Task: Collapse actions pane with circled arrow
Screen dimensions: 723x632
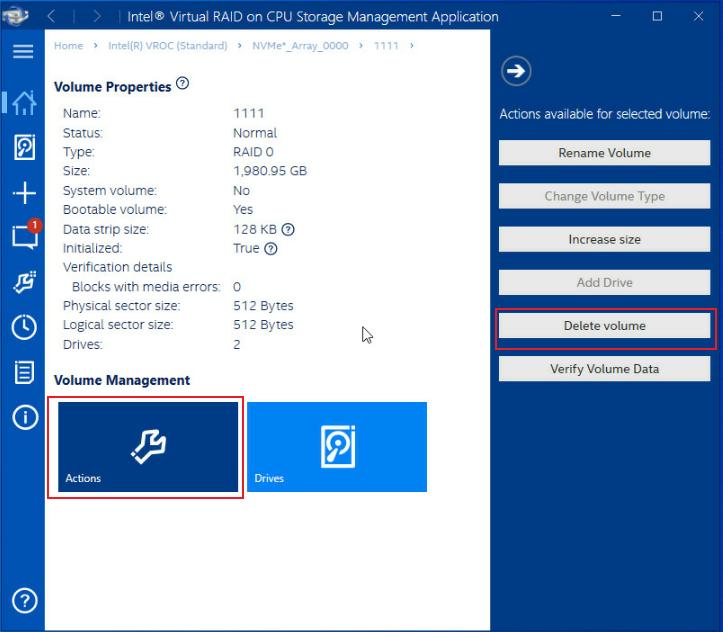Action: pyautogui.click(x=516, y=71)
